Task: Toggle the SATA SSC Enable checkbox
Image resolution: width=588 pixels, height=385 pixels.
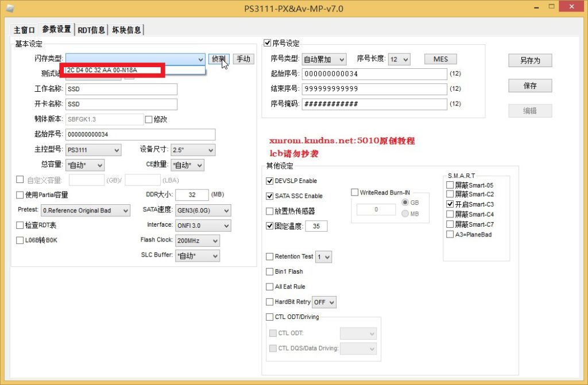Action: pyautogui.click(x=270, y=196)
